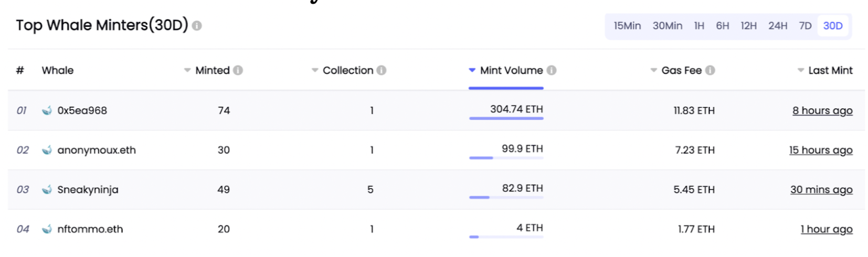Open info icon beside Top Whale Minters title
This screenshot has height=257, width=868.
click(197, 26)
